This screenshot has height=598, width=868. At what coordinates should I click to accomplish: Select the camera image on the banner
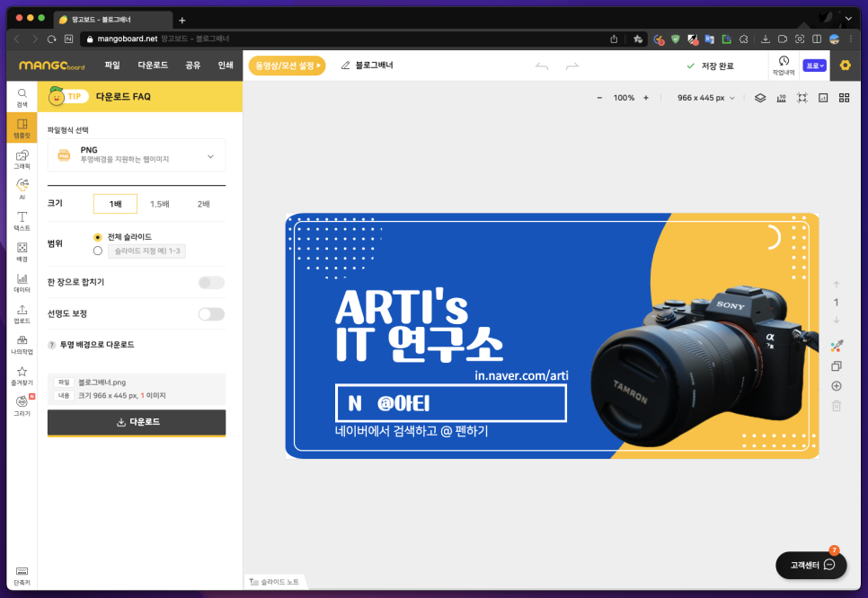pos(703,365)
